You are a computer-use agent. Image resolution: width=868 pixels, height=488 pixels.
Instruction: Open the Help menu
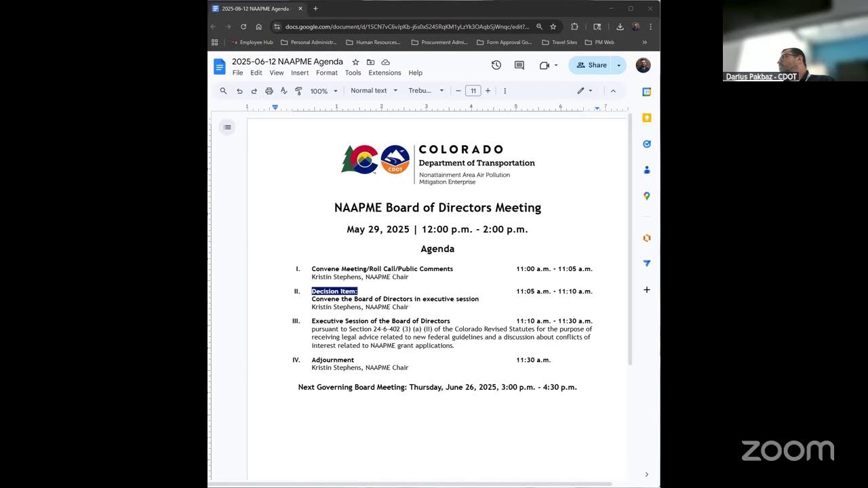416,73
